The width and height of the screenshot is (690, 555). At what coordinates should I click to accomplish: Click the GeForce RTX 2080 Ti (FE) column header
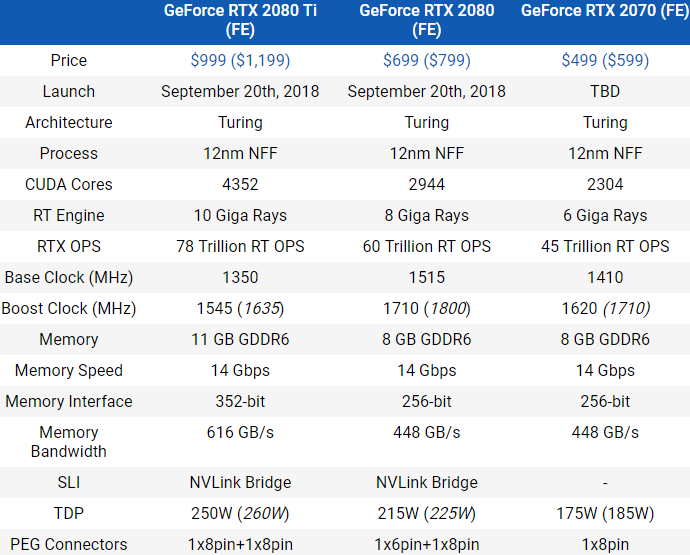pos(240,21)
